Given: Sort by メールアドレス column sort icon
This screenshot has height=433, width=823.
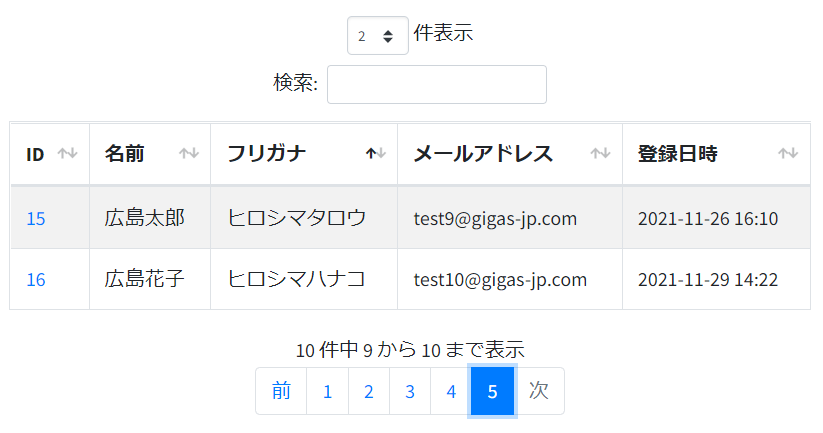Looking at the screenshot, I should point(600,153).
